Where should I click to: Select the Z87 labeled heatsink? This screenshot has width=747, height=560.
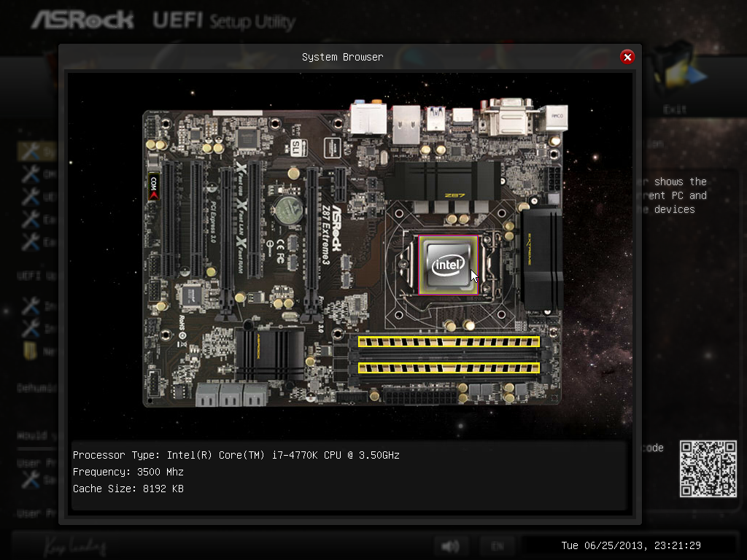[x=442, y=181]
